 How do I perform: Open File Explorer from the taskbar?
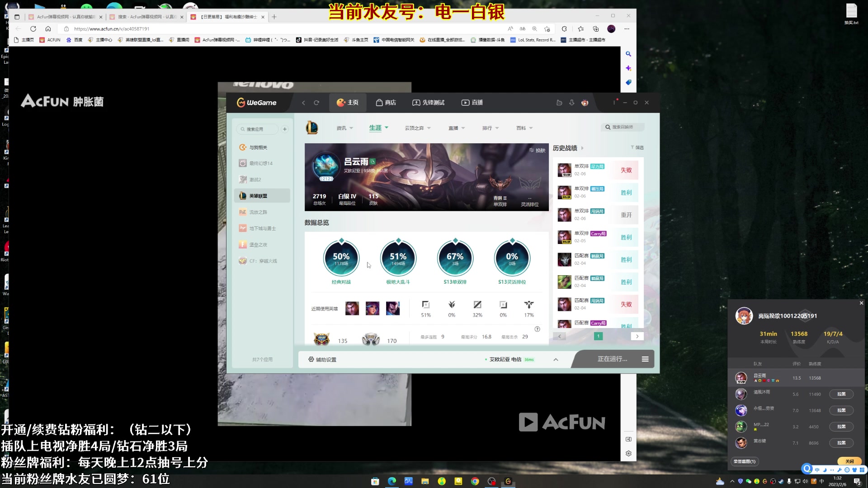(425, 481)
